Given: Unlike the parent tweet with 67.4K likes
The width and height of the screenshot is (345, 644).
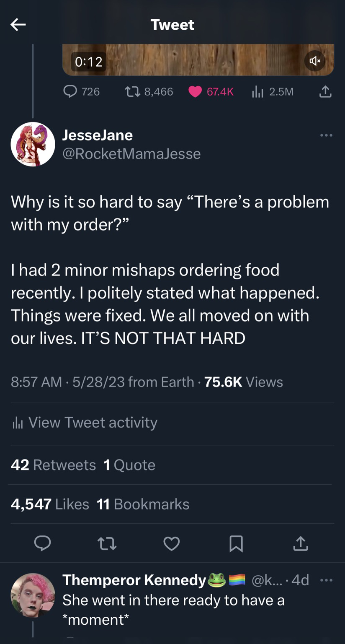Looking at the screenshot, I should 211,91.
